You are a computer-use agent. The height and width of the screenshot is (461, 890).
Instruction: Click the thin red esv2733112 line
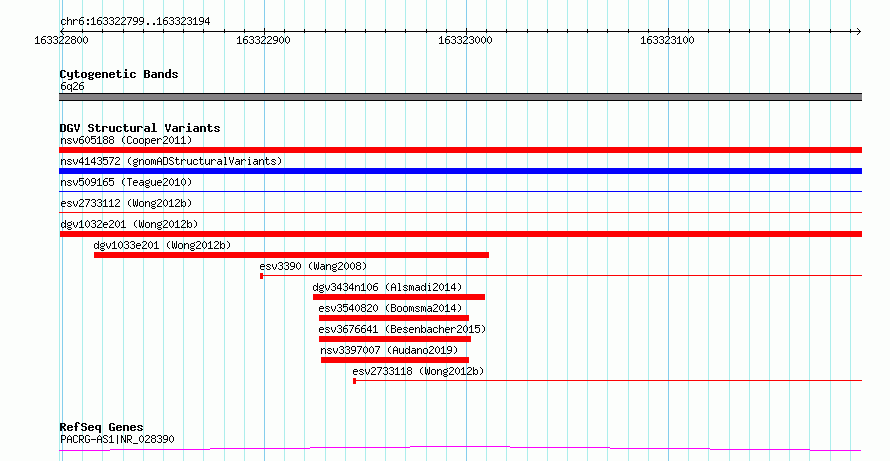pos(460,213)
